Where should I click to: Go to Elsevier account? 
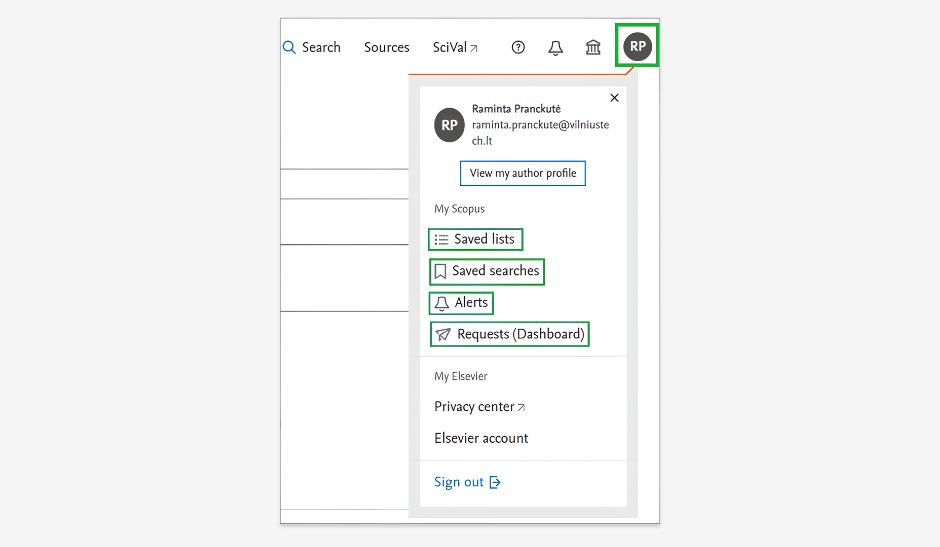pyautogui.click(x=481, y=438)
